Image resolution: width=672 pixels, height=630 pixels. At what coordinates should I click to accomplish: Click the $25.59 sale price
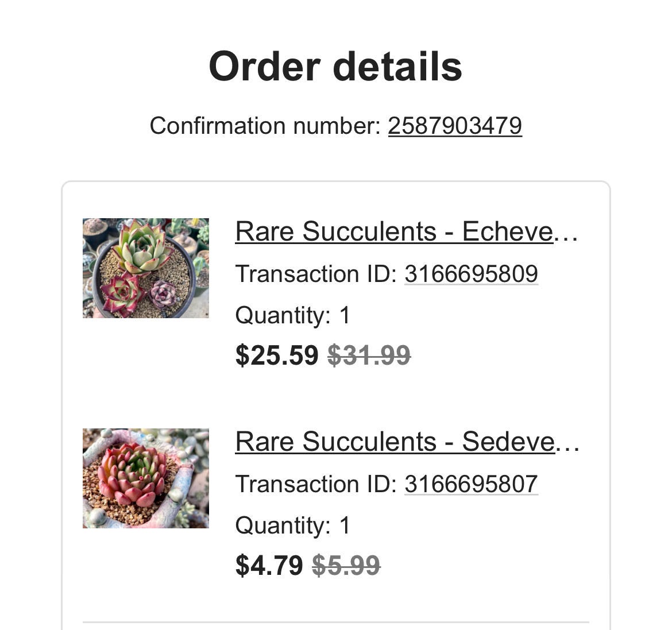(277, 355)
